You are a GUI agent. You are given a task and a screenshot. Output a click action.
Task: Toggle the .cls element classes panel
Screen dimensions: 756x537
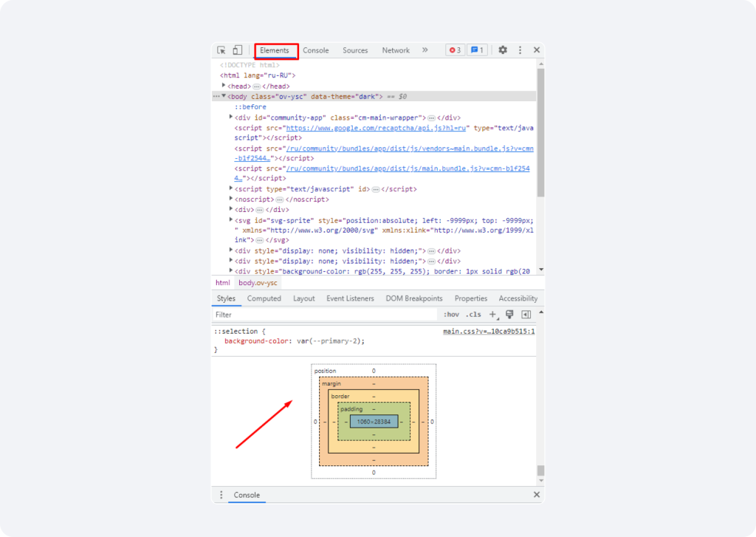point(473,315)
